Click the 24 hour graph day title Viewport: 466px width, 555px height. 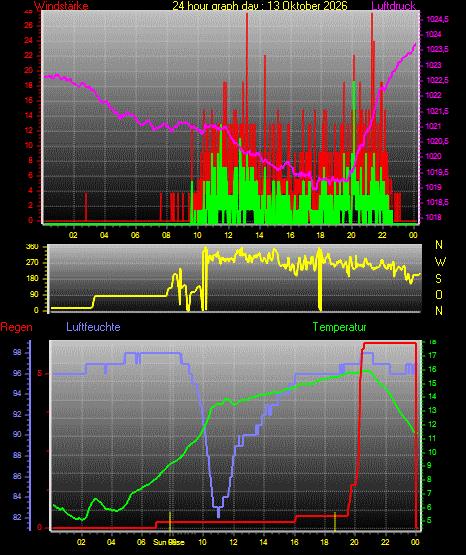coord(260,6)
